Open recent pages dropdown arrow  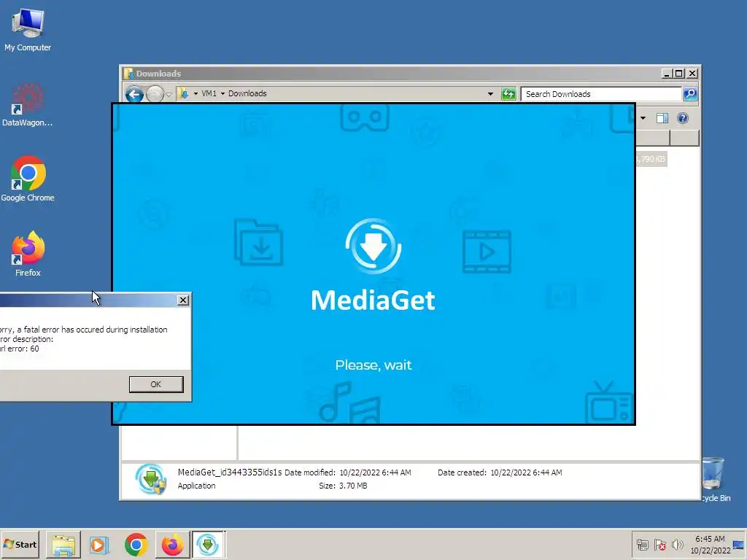(169, 94)
